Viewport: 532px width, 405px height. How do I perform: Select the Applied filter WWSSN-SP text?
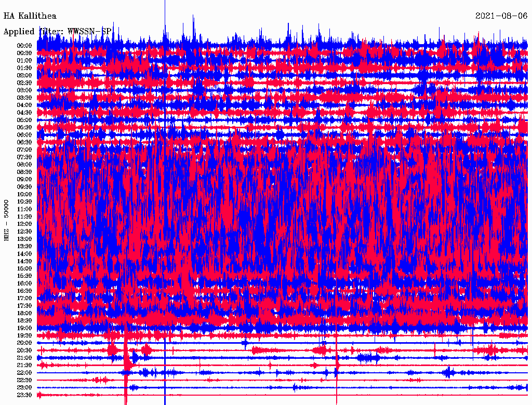(57, 32)
